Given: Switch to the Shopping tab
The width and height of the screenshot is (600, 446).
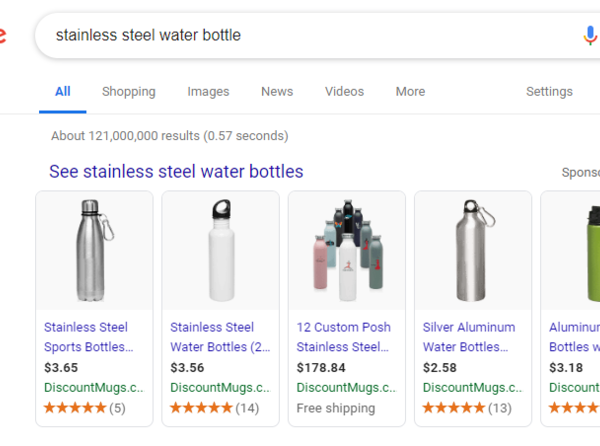Looking at the screenshot, I should pos(129,92).
